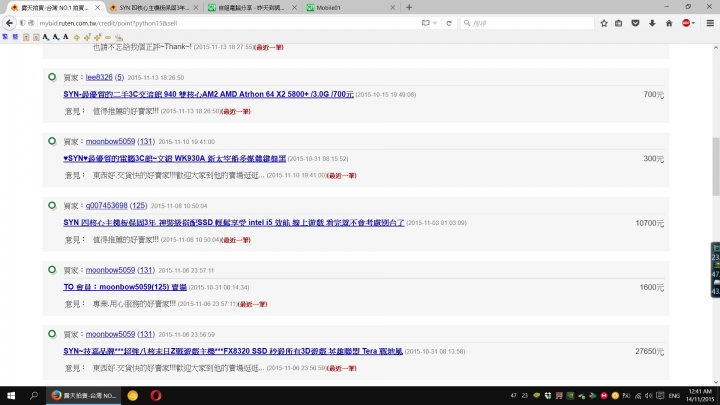Switch to the SYN 四核心主機板 tab
This screenshot has height=405, width=720.
tap(153, 7)
